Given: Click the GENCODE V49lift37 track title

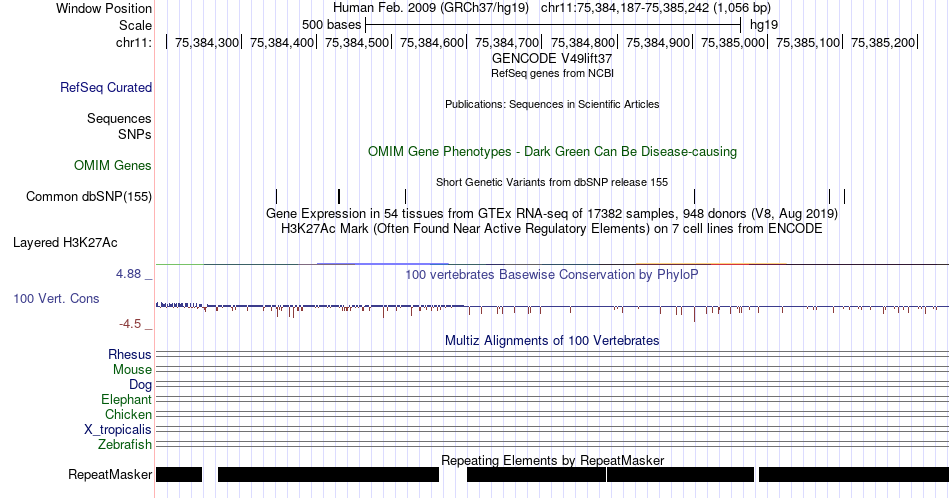Looking at the screenshot, I should [x=552, y=59].
